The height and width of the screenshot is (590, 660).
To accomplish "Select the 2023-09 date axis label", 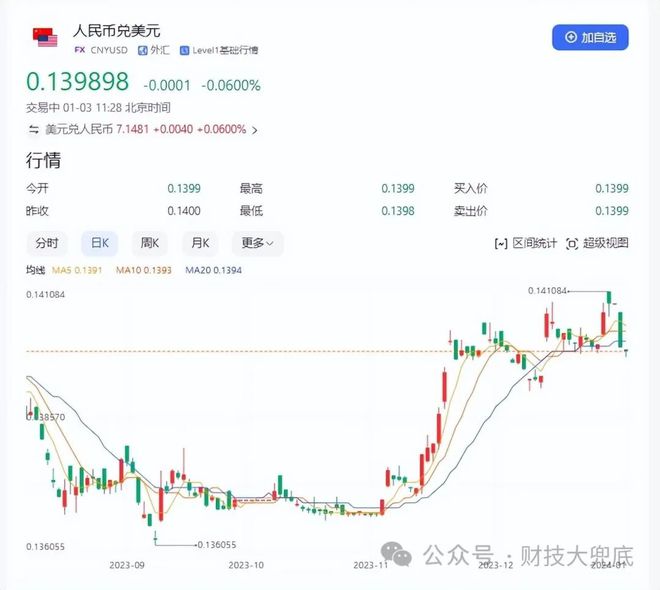I will 127,565.
